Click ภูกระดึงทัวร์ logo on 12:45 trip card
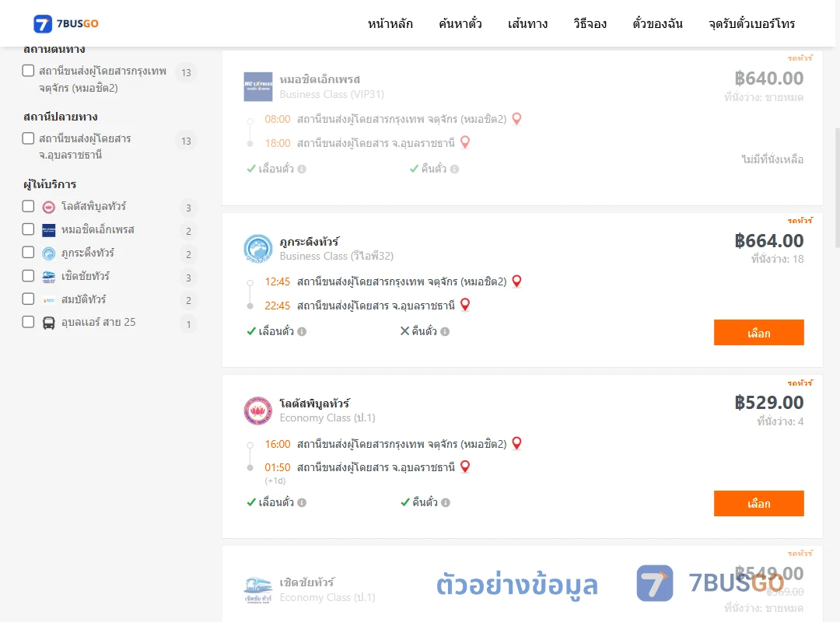The image size is (840, 622). click(258, 249)
